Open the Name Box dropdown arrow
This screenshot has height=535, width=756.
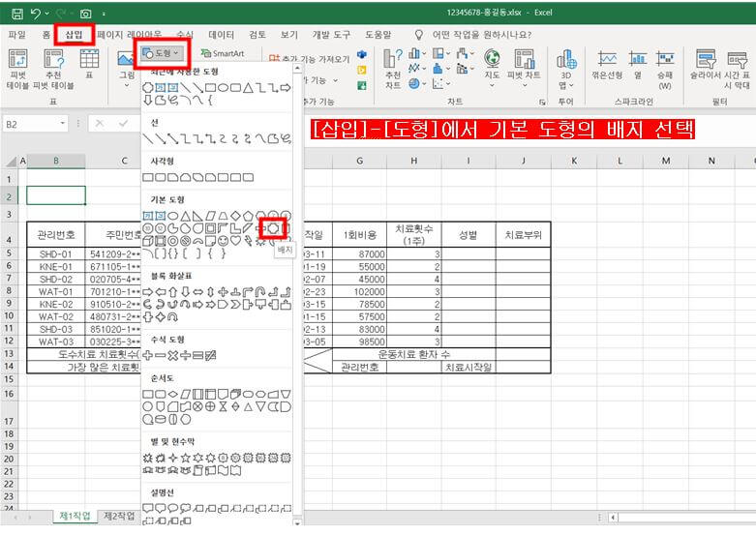click(x=63, y=124)
